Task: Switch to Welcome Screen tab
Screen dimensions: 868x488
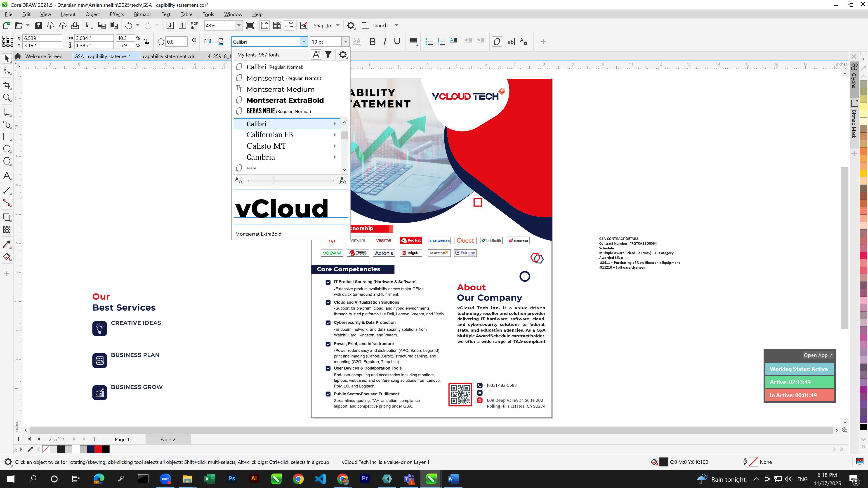Action: (43, 56)
